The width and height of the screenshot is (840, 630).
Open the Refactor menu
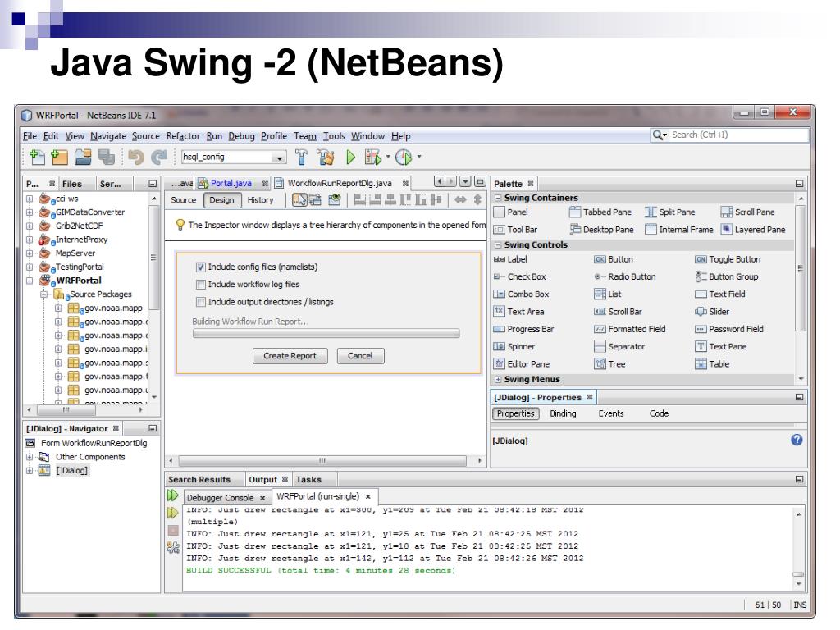[183, 136]
